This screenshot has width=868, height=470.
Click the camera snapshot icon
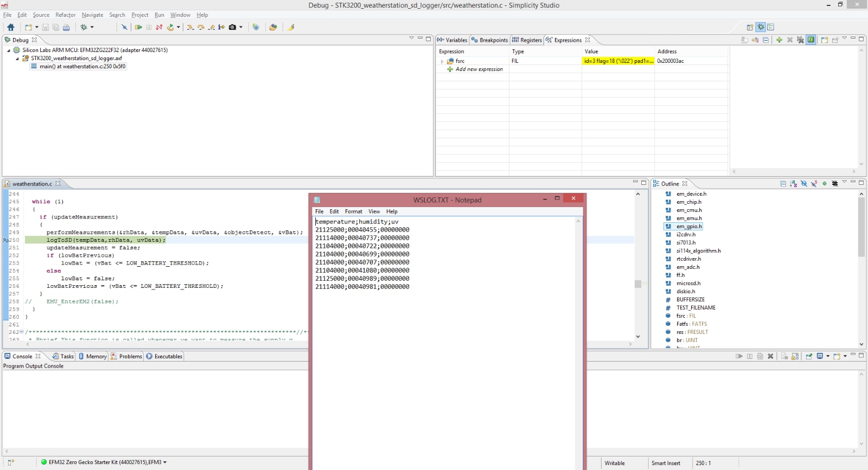[233, 27]
